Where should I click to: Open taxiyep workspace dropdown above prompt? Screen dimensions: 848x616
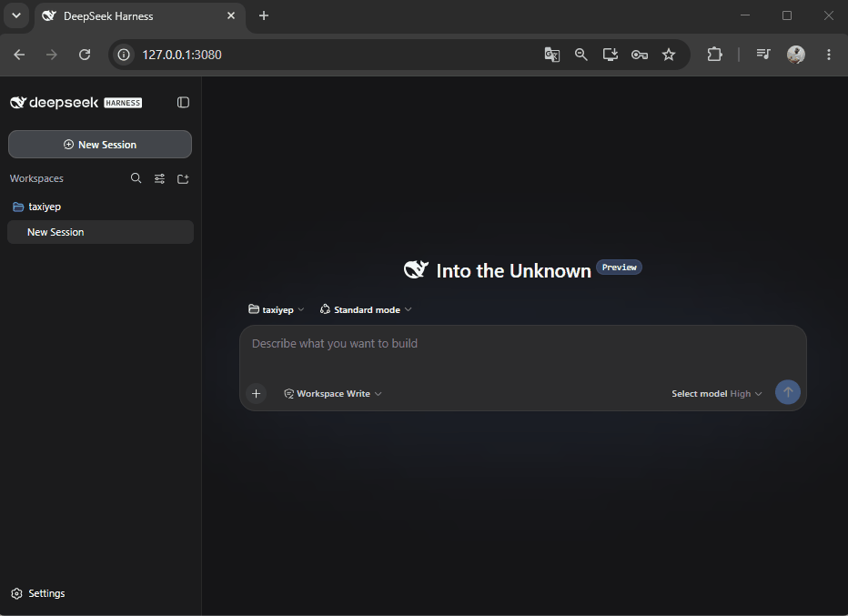click(277, 309)
